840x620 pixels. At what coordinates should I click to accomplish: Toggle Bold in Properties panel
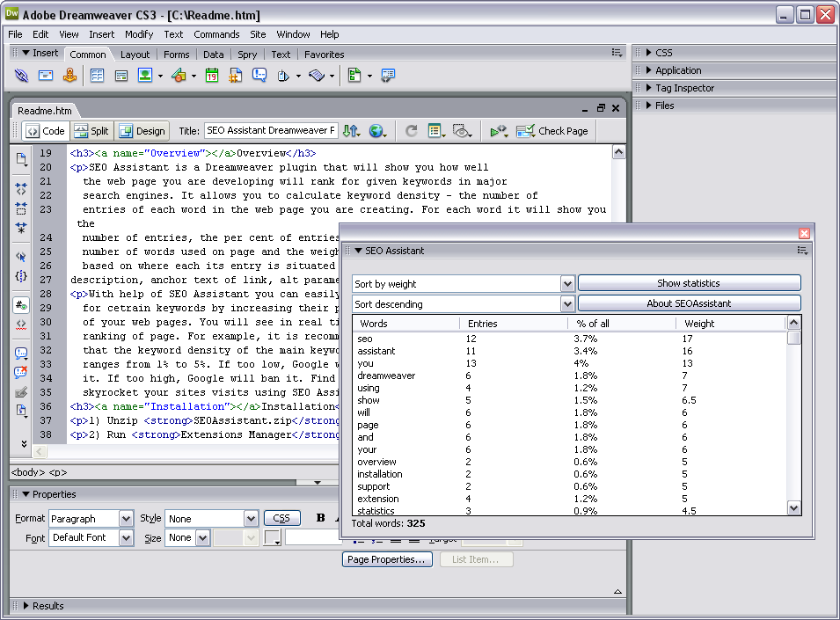point(321,518)
